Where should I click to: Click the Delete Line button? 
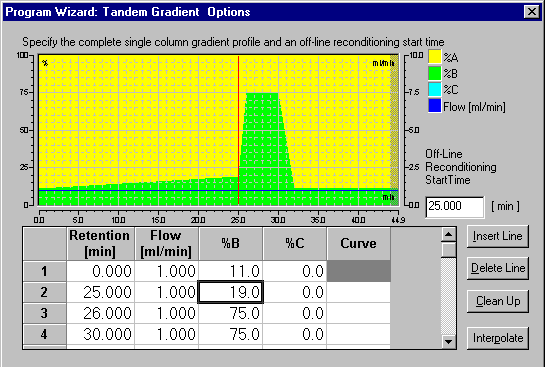498,268
